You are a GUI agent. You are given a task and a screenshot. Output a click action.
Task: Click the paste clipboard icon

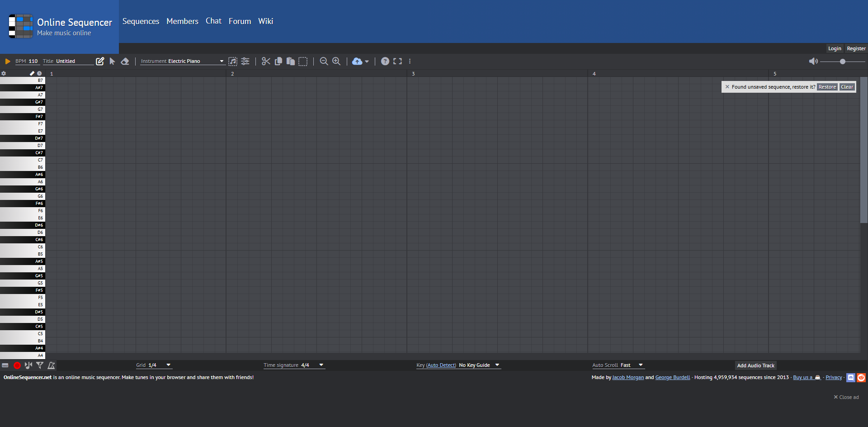[x=291, y=62]
